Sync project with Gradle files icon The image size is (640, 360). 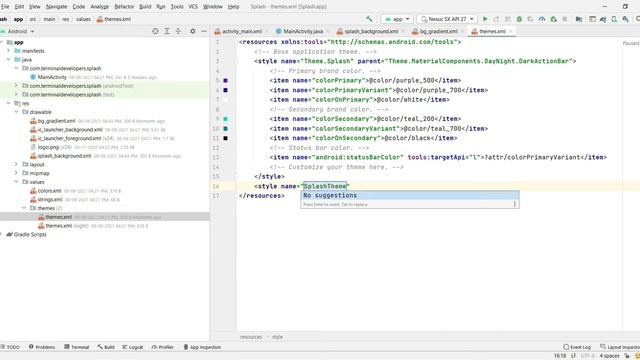pyautogui.click(x=603, y=19)
